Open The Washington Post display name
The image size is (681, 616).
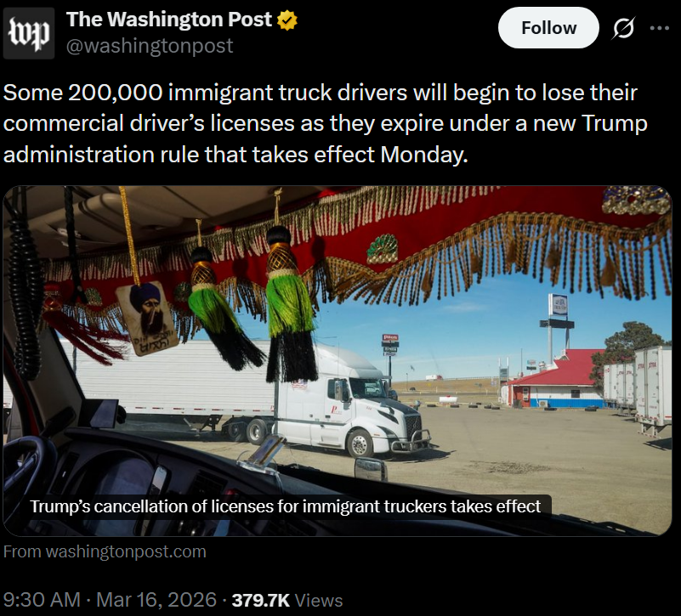tap(169, 19)
